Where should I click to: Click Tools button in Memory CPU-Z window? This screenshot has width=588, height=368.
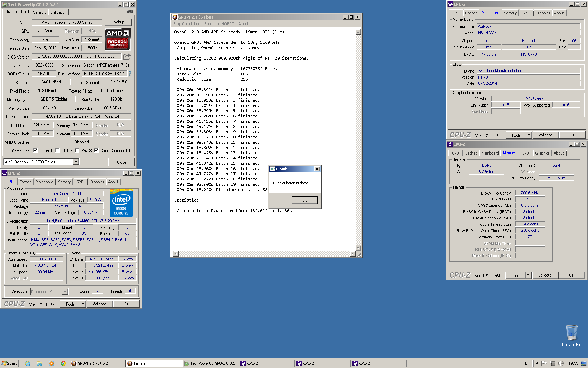[516, 275]
